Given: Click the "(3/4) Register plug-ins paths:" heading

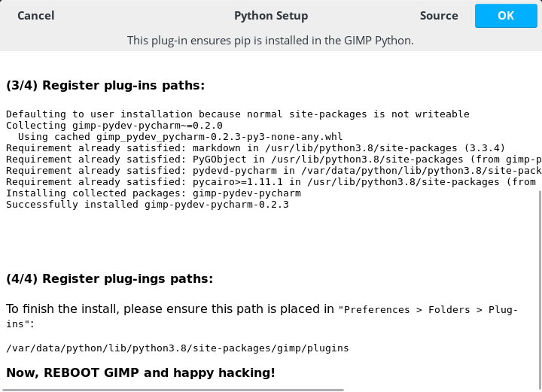Looking at the screenshot, I should [105, 85].
